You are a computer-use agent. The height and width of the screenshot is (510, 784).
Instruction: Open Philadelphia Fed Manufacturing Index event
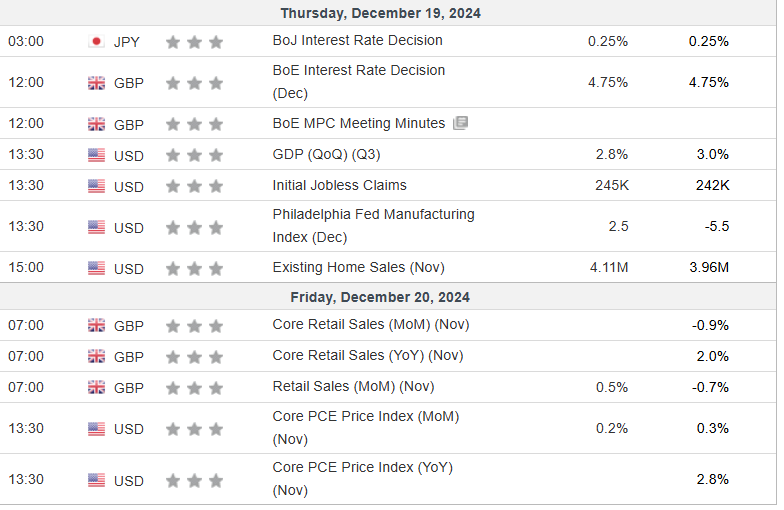(x=373, y=215)
